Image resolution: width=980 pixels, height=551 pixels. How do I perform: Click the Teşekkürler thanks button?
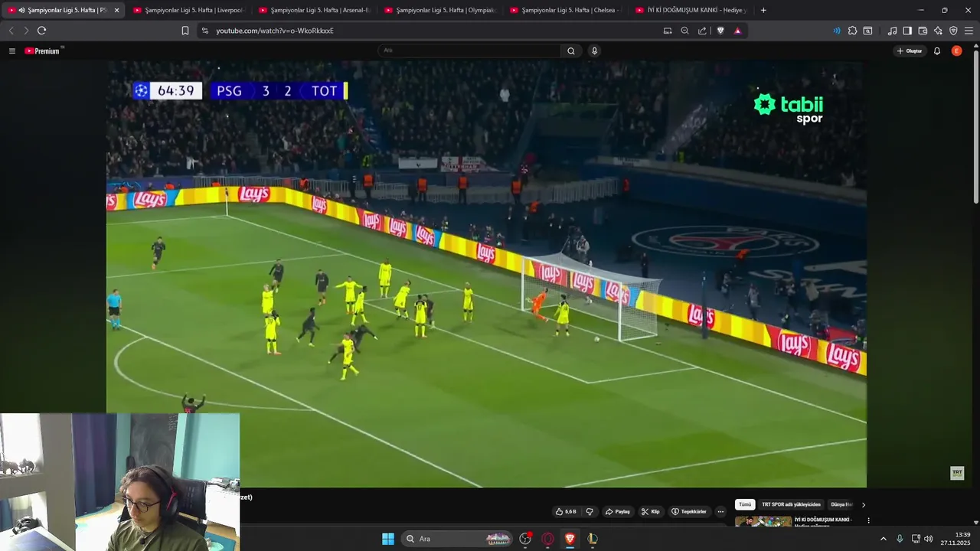688,511
